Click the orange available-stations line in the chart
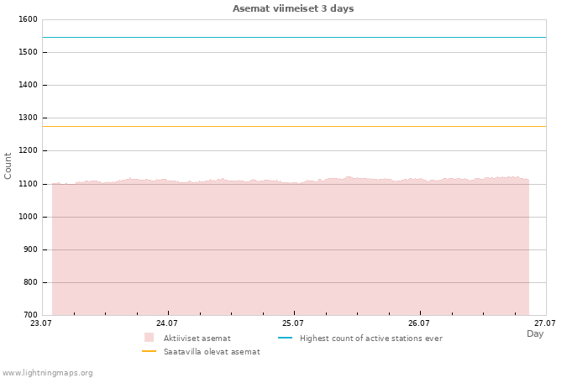 click(294, 126)
